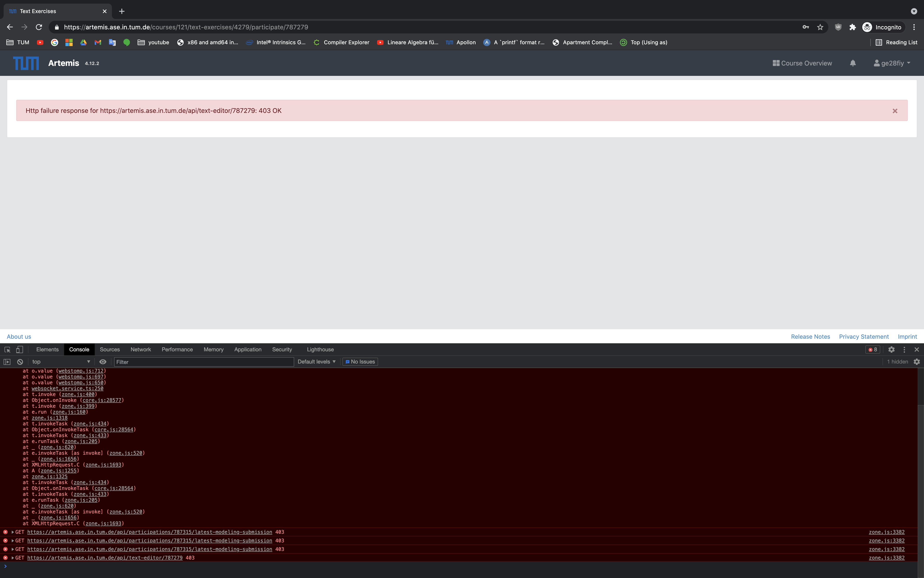
Task: Go to Course Overview
Action: 802,63
